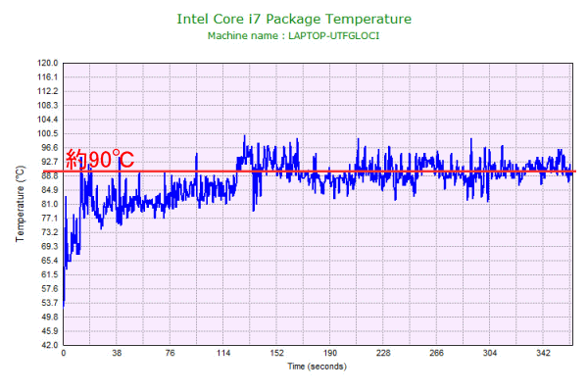Click the x-axis value '266'
588x392 pixels.
pyautogui.click(x=436, y=353)
